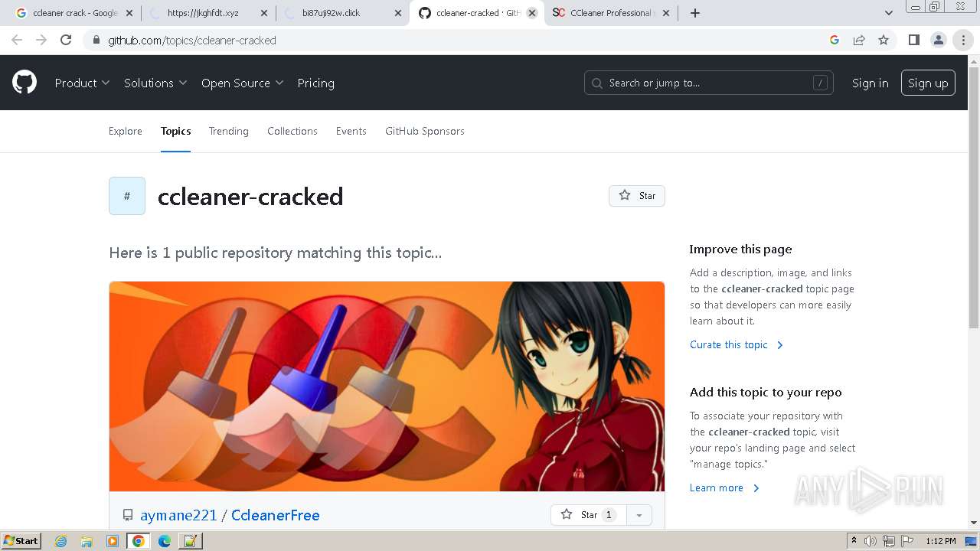The width and height of the screenshot is (980, 551).
Task: Close the ccleaner-cracked GitHub tab
Action: (x=532, y=13)
